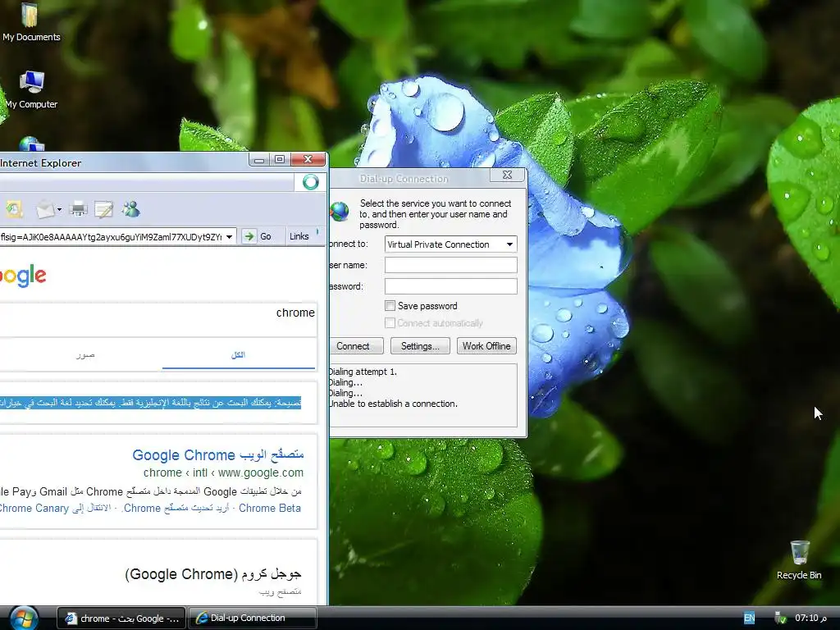Open the Chrome Canary sublink
The width and height of the screenshot is (840, 630).
coord(34,508)
